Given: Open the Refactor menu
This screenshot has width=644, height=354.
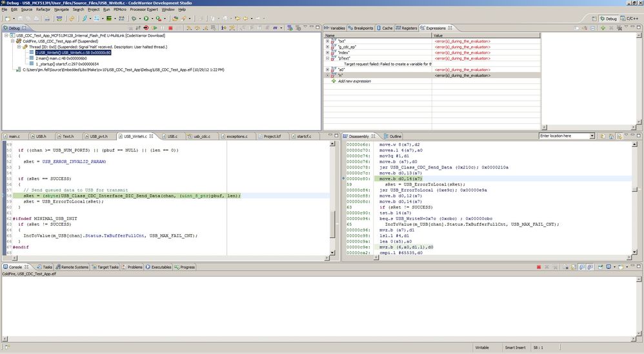Looking at the screenshot, I should click(x=43, y=10).
